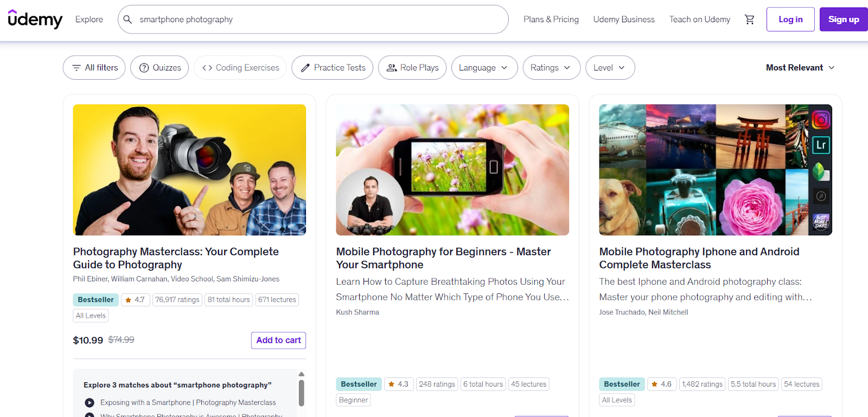This screenshot has height=417, width=868.
Task: Open the All filters panel
Action: tap(94, 68)
